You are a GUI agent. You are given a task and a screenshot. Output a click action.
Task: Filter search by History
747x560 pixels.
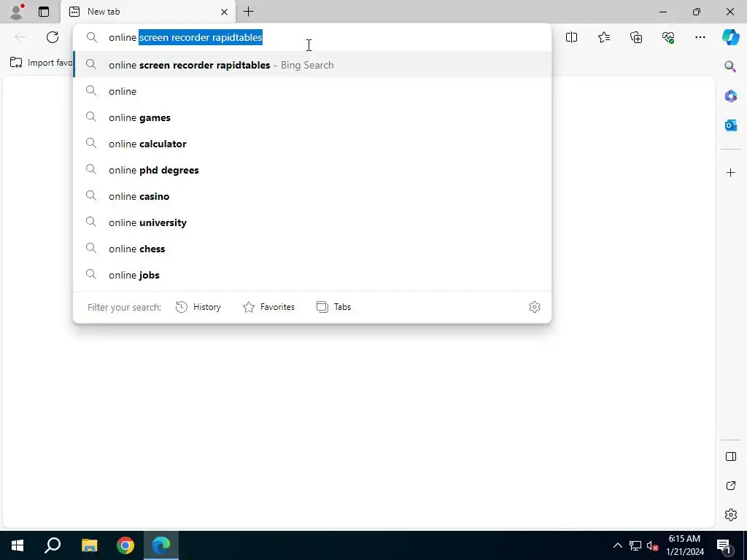(198, 307)
